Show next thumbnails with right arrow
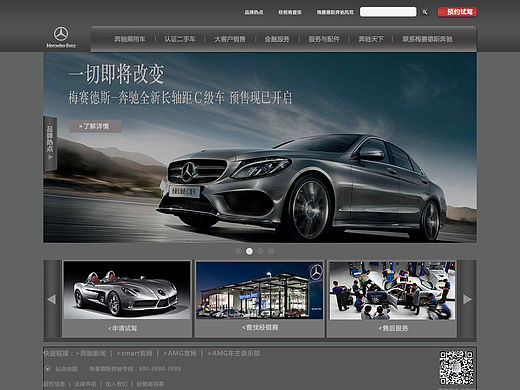The image size is (520, 390). [x=467, y=299]
